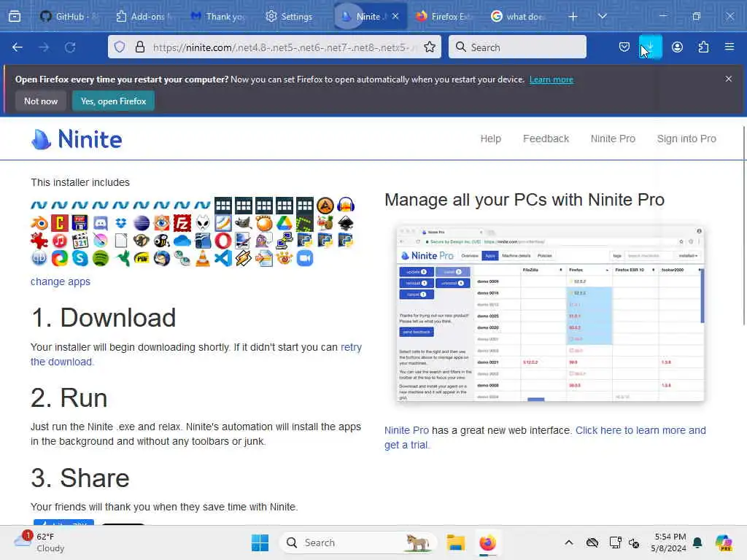Click the Opera icon in installer list
747x560 pixels.
click(223, 241)
